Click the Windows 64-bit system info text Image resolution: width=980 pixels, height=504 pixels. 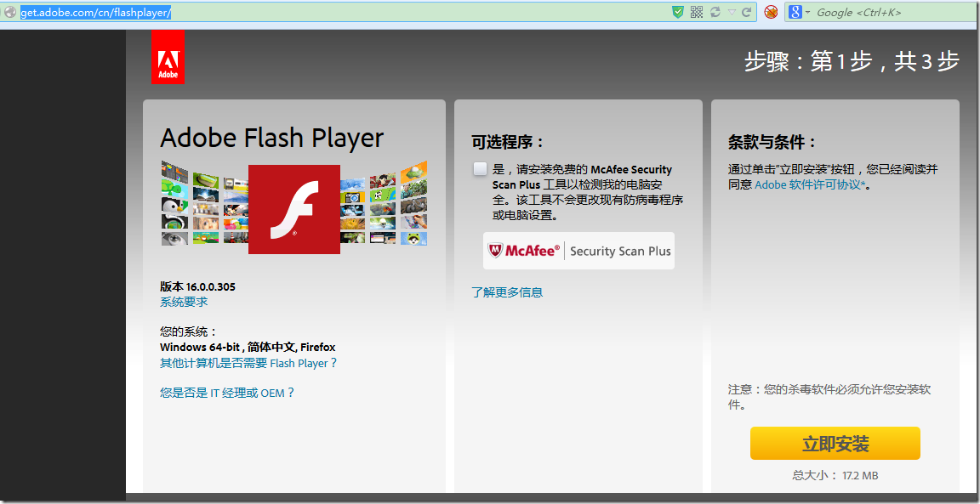coord(248,347)
